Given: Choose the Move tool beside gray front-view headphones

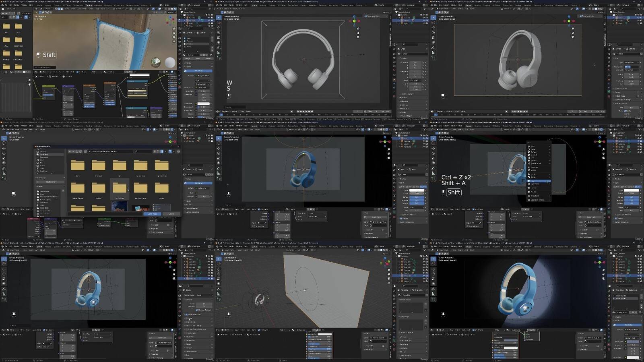Looking at the screenshot, I should [x=219, y=27].
